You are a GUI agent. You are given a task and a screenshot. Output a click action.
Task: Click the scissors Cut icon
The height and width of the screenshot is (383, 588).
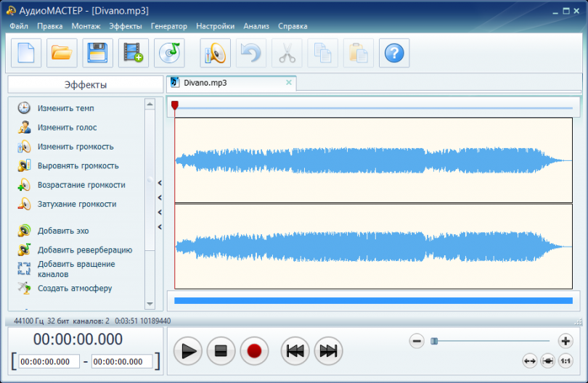[x=287, y=53]
